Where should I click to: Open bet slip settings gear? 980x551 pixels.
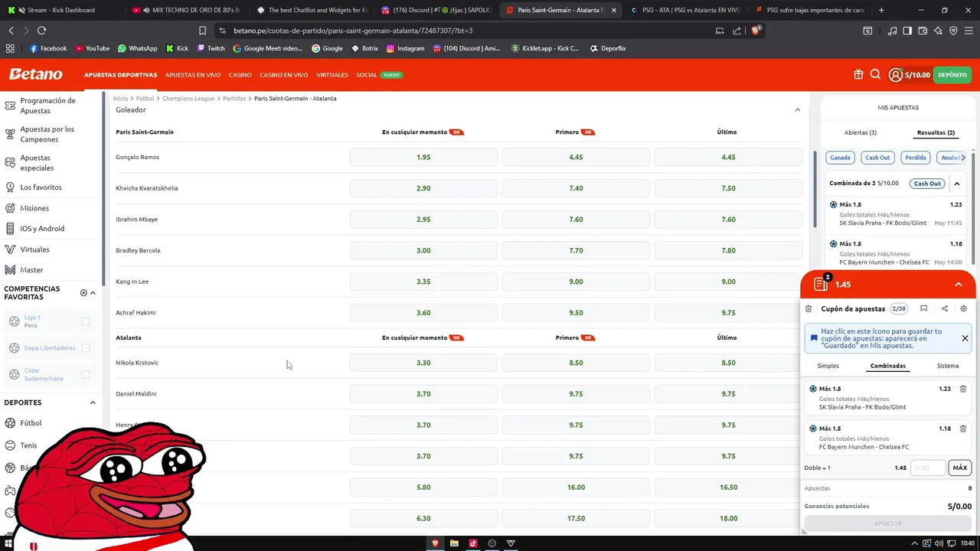[x=964, y=308]
